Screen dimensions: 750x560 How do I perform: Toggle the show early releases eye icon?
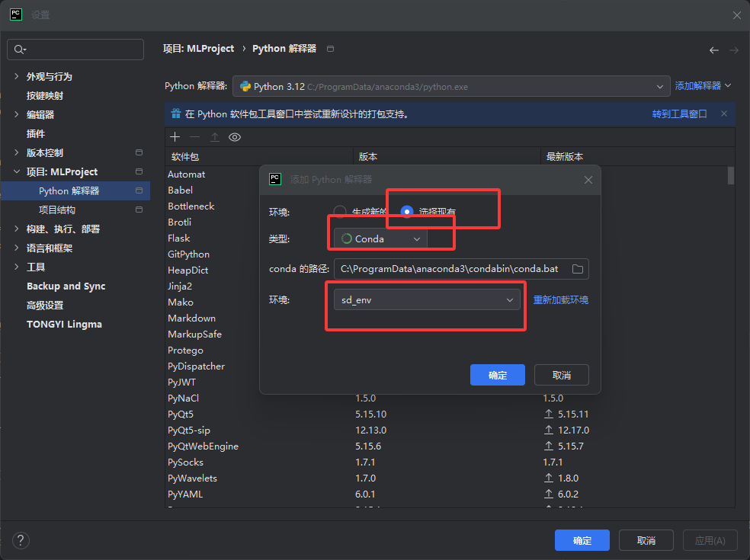[x=235, y=137]
